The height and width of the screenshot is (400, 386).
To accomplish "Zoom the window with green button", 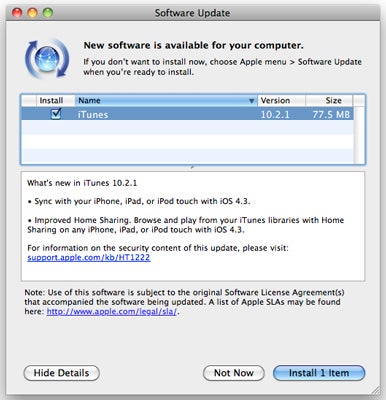I will (48, 13).
